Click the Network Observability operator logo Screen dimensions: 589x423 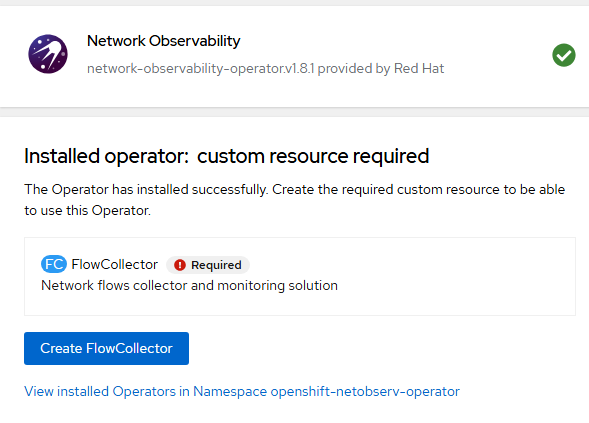coord(48,54)
